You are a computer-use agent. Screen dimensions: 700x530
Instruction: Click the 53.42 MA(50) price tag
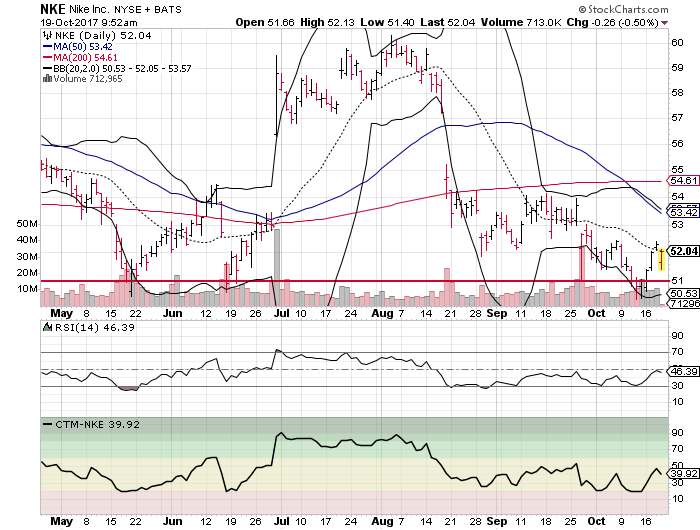pos(683,212)
